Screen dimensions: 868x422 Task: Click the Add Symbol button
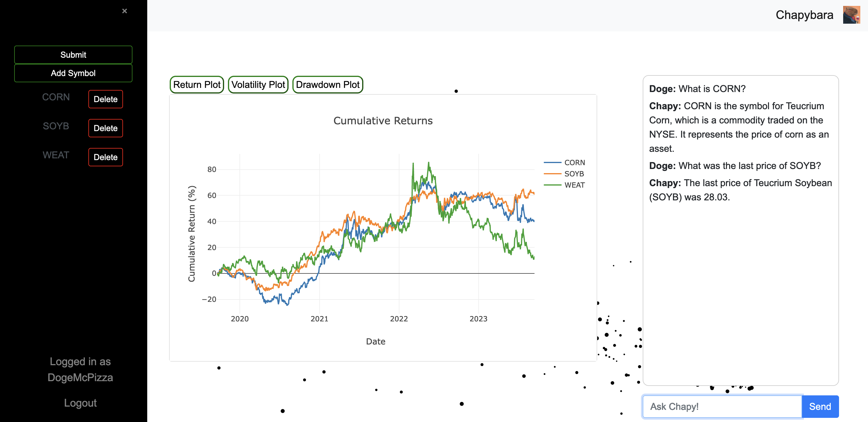point(73,73)
